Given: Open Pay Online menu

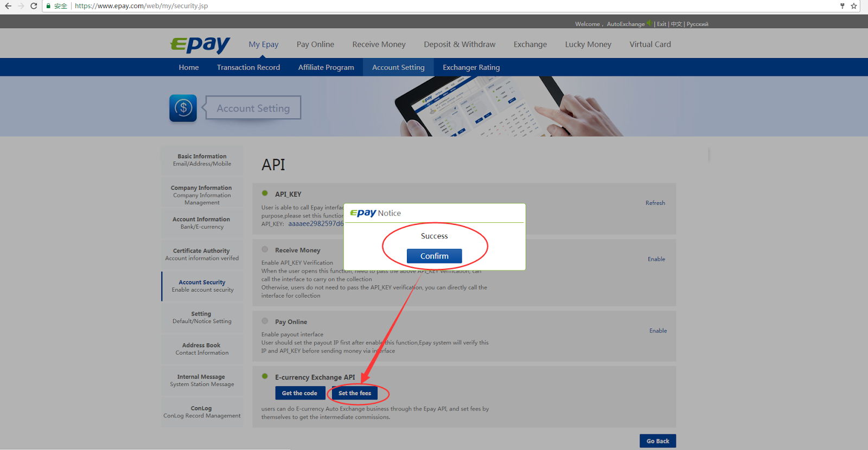Looking at the screenshot, I should [315, 44].
